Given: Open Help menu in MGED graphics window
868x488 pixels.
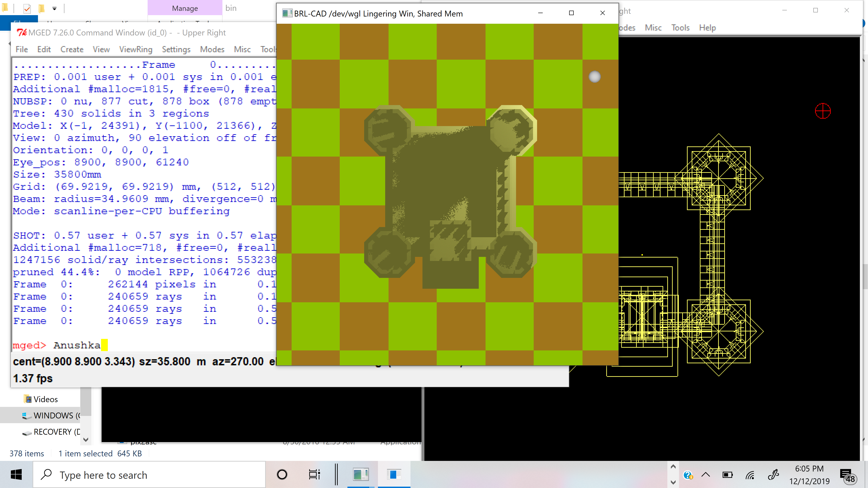Looking at the screenshot, I should coord(707,28).
